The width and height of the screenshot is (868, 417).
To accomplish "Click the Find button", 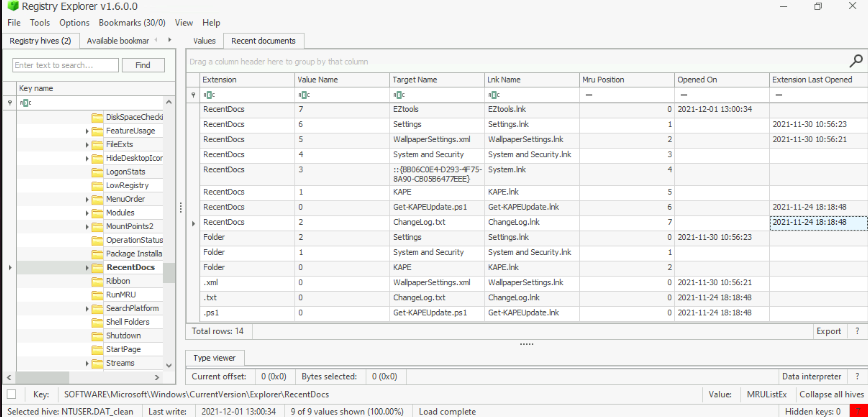I will (x=143, y=65).
